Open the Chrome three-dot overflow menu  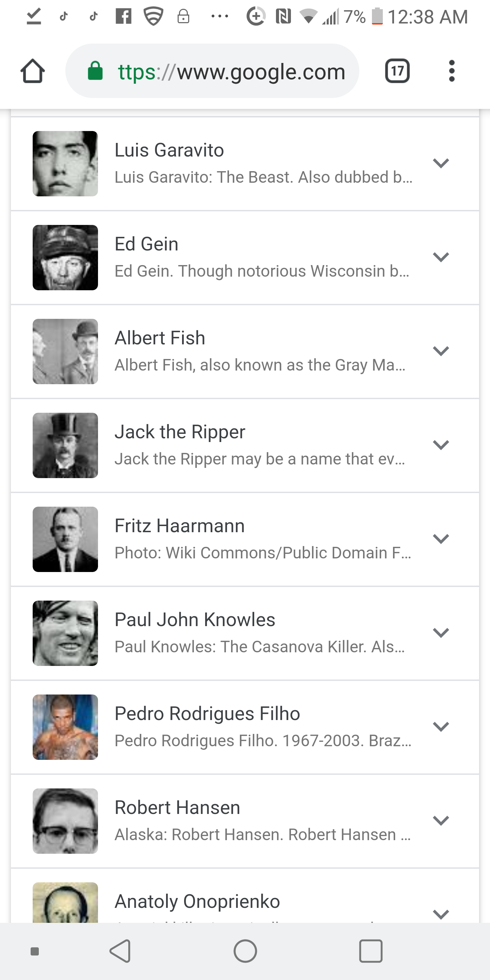(x=452, y=71)
